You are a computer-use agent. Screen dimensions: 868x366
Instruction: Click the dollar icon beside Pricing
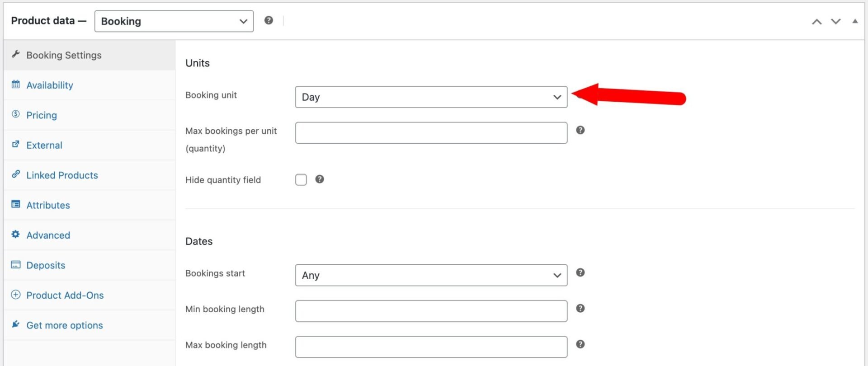(x=16, y=114)
